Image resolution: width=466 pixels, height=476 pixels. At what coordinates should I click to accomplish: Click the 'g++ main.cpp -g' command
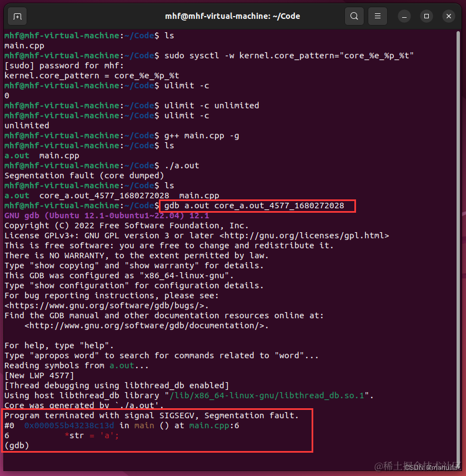[x=202, y=136]
